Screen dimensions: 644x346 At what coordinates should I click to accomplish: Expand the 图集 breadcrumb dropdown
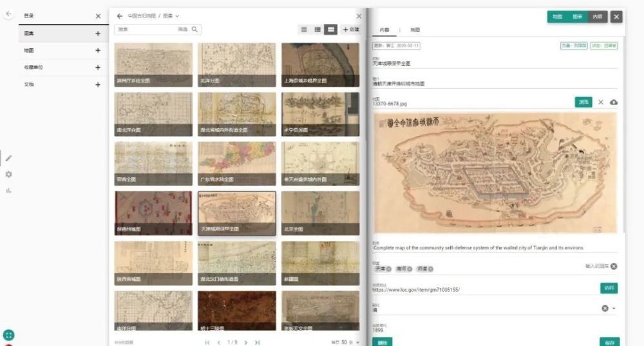click(x=177, y=16)
